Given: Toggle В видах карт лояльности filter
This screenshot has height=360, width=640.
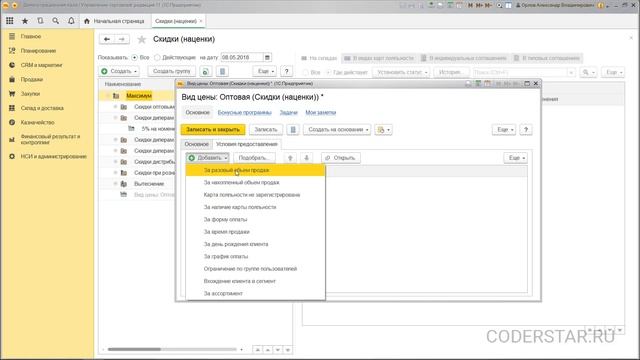Looking at the screenshot, I should tap(380, 58).
